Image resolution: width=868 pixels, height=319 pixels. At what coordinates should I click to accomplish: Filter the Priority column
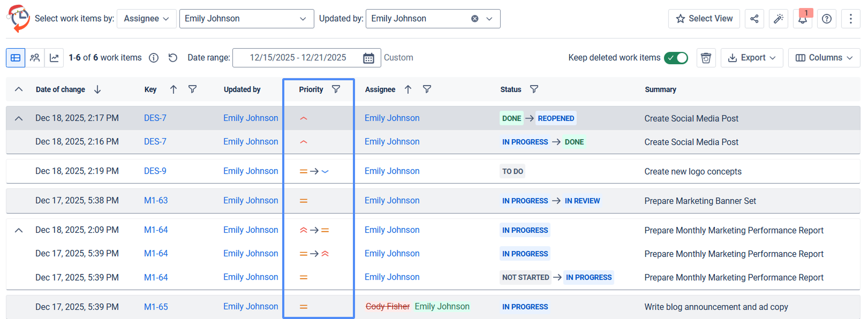pos(336,89)
